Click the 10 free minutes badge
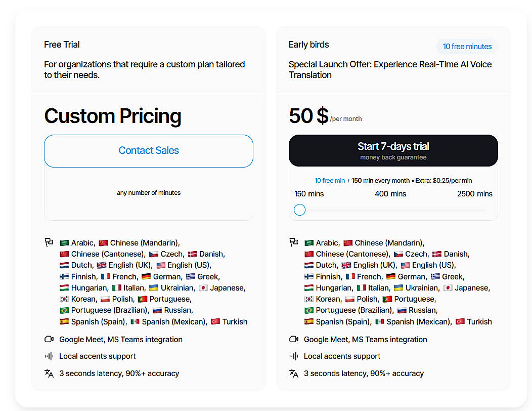Image resolution: width=532 pixels, height=411 pixels. pyautogui.click(x=466, y=46)
